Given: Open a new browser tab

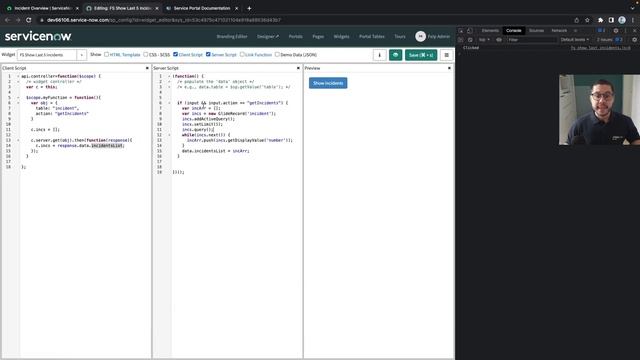Looking at the screenshot, I should click(249, 8).
